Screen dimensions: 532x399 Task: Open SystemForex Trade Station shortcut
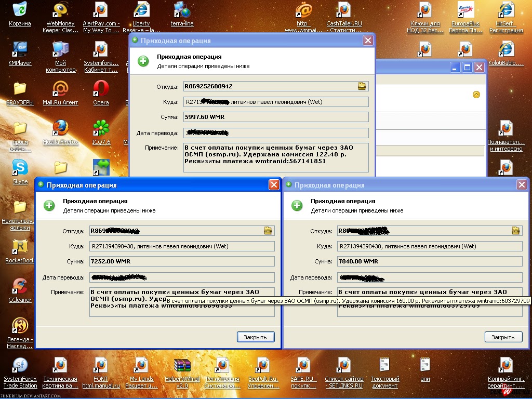pyautogui.click(x=20, y=373)
